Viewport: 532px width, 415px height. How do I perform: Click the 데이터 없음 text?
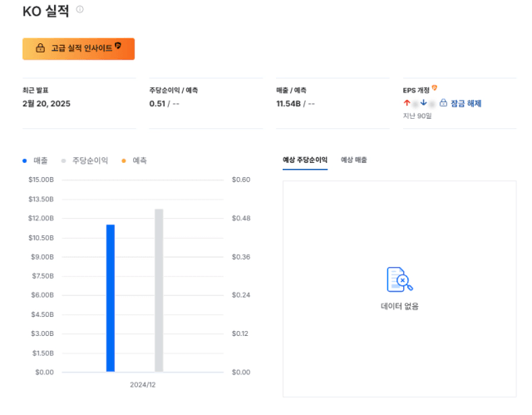click(x=400, y=306)
